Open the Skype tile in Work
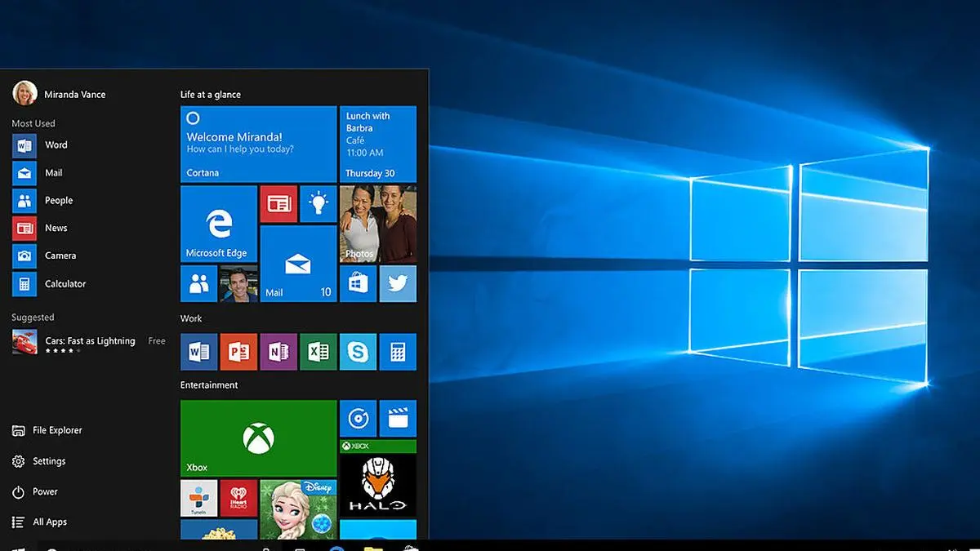Screen dimensions: 980x551 358,352
